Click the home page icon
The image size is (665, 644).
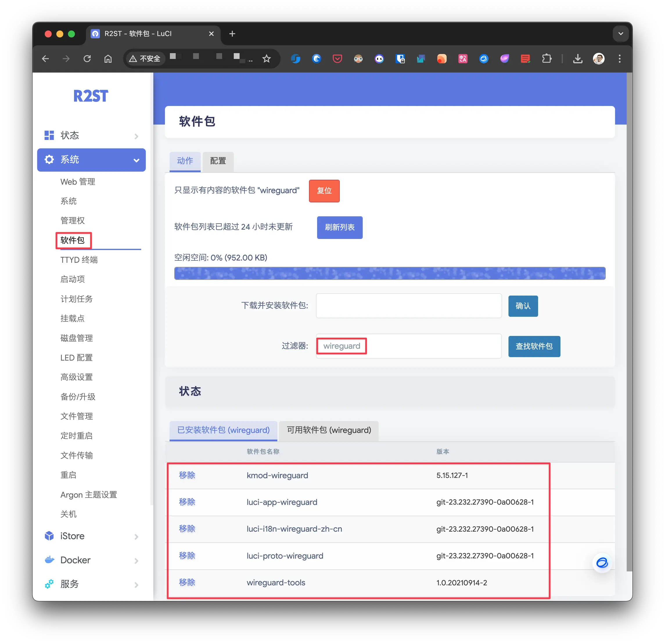pos(108,59)
